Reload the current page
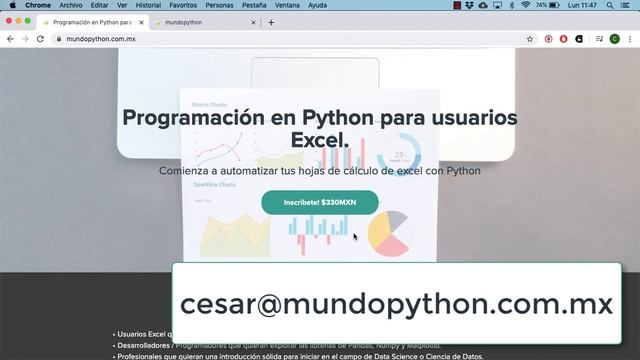Viewport: 640px width, 360px height. click(x=40, y=39)
